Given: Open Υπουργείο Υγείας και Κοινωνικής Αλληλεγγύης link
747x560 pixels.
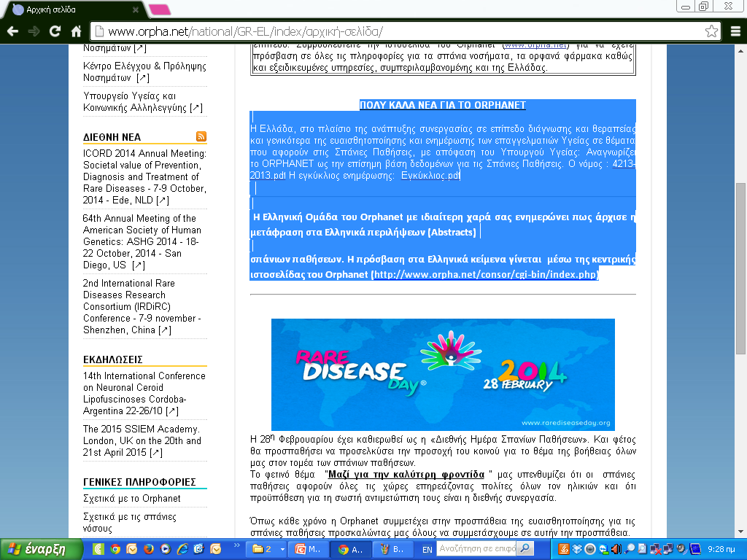Looking at the screenshot, I should tap(143, 101).
